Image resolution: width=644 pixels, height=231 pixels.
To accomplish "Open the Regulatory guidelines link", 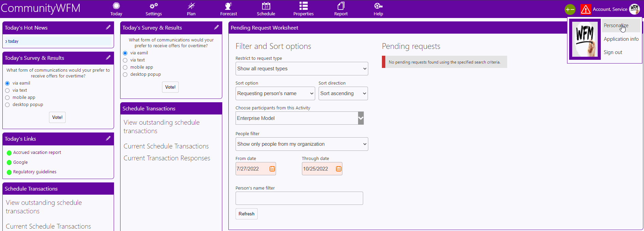I will coord(35,172).
